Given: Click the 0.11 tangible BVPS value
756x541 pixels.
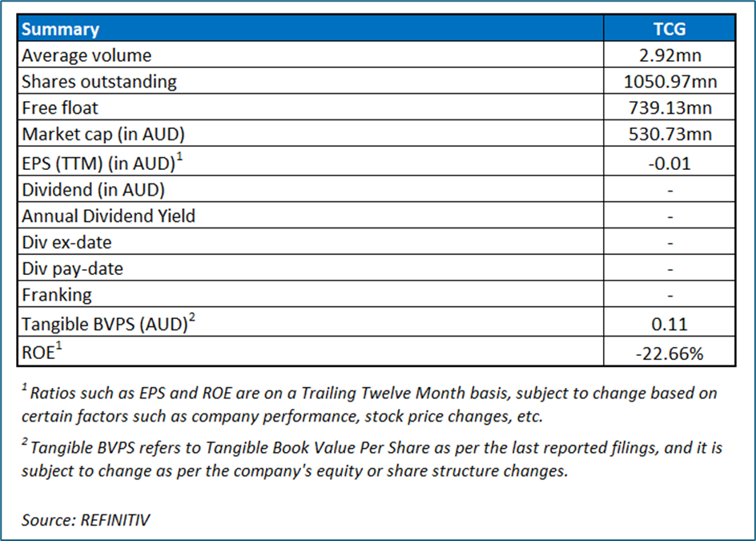Looking at the screenshot, I should (670, 325).
